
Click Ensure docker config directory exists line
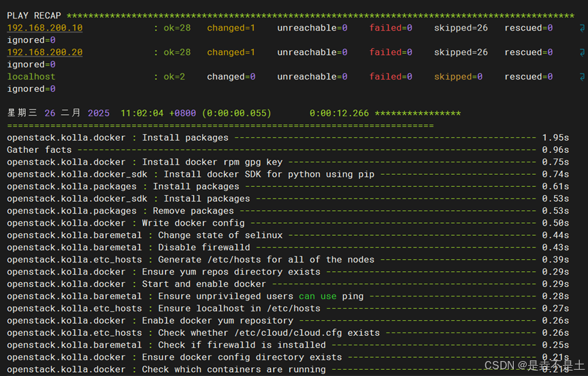288,357
